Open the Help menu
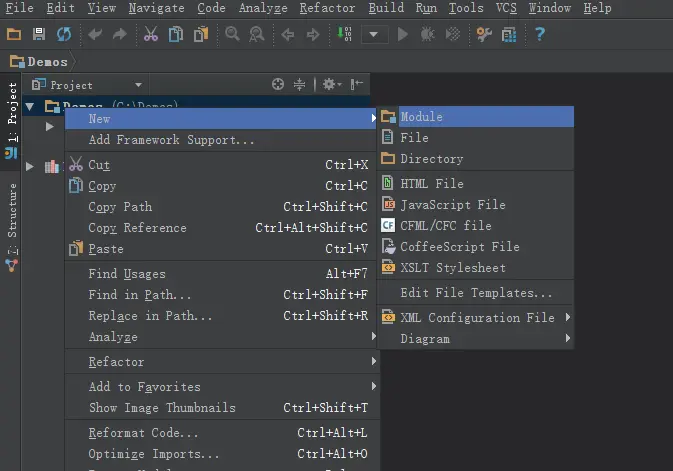 click(x=597, y=8)
